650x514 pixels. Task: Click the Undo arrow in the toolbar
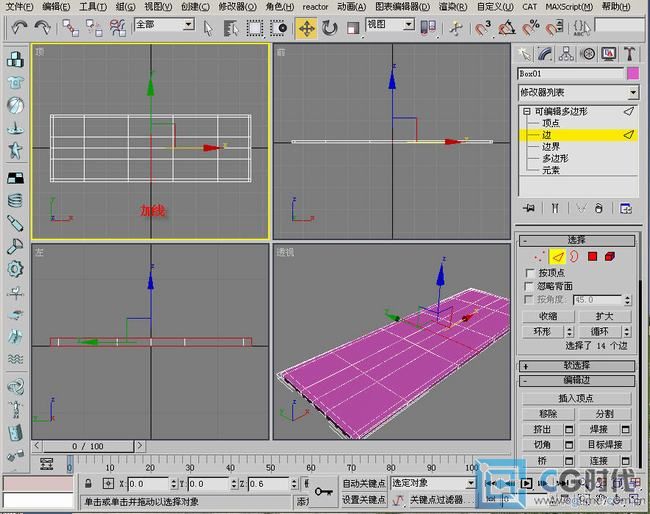click(19, 28)
